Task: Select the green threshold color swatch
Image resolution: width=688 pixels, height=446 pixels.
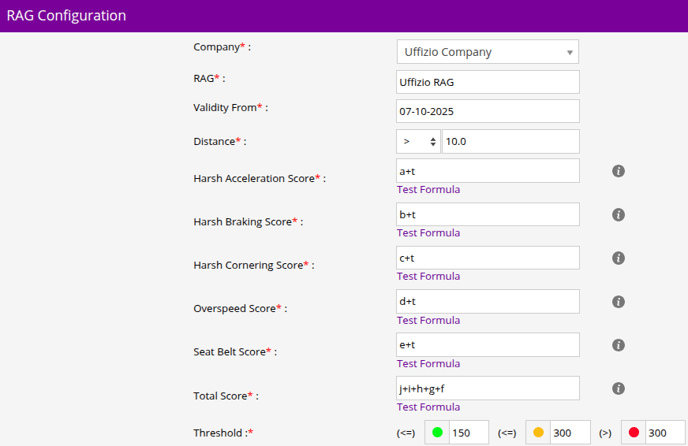Action: [x=436, y=432]
